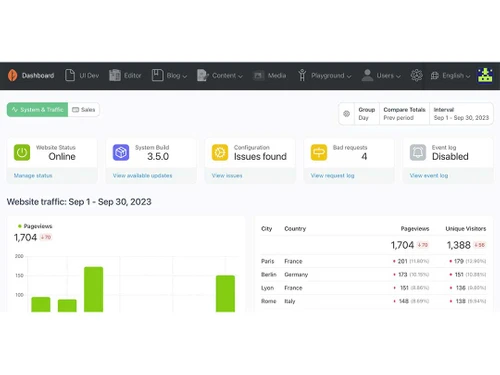Expand the Users dropdown menu
This screenshot has width=500, height=375.
coord(398,76)
